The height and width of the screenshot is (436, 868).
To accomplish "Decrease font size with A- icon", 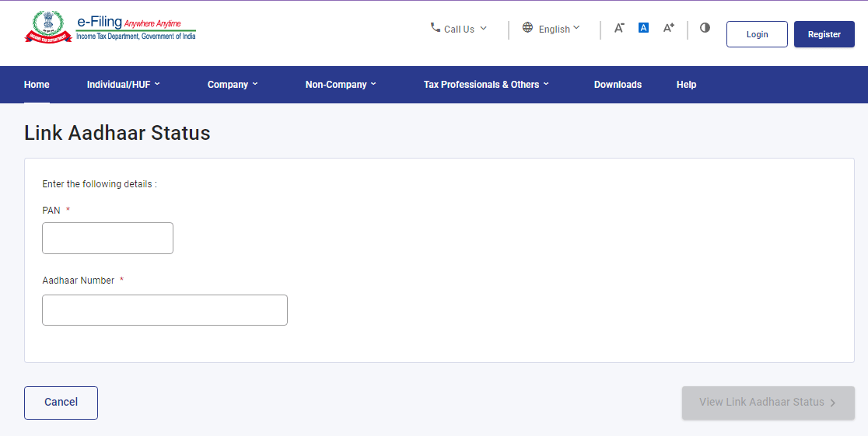I will pos(619,28).
